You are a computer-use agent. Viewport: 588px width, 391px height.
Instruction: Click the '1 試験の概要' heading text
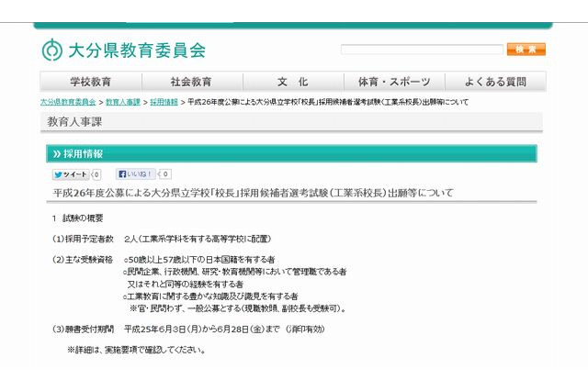point(77,218)
